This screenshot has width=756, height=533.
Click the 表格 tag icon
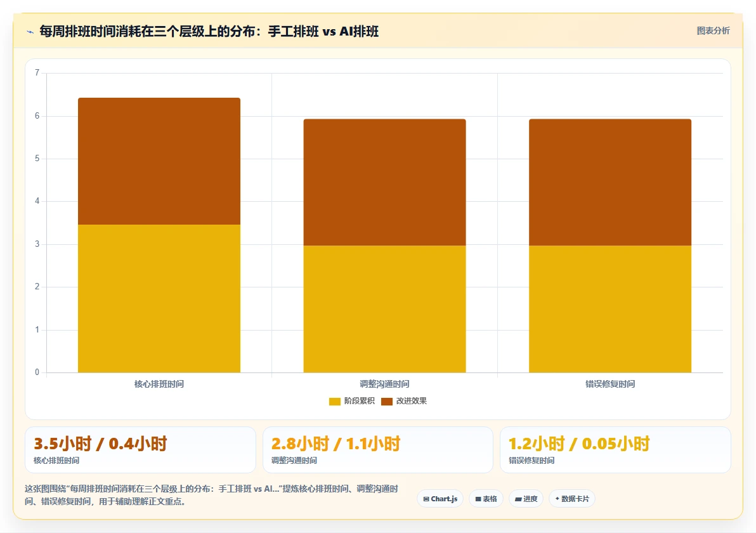coord(478,499)
